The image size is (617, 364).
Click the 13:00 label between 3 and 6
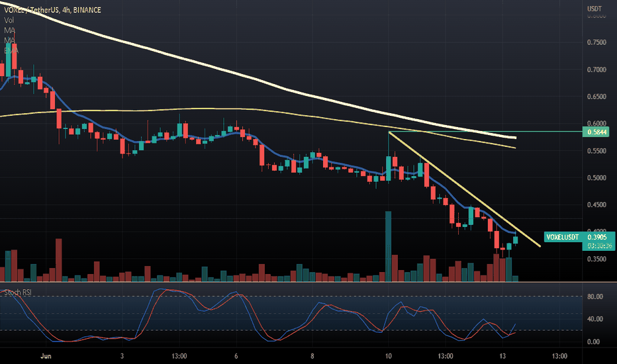(x=179, y=356)
